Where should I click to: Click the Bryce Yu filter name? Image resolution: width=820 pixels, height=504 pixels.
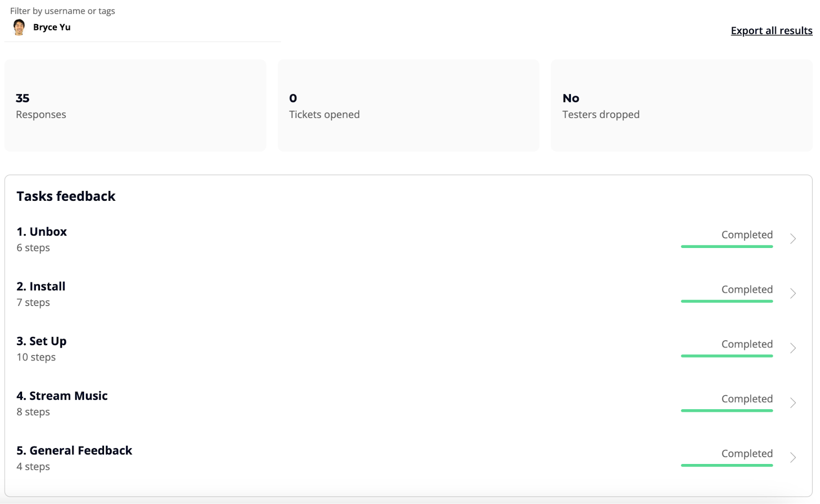click(x=52, y=27)
